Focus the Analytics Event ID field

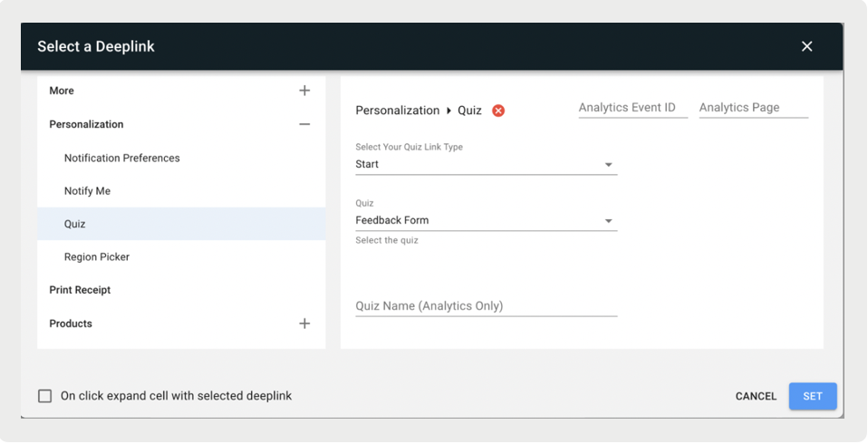tap(632, 108)
